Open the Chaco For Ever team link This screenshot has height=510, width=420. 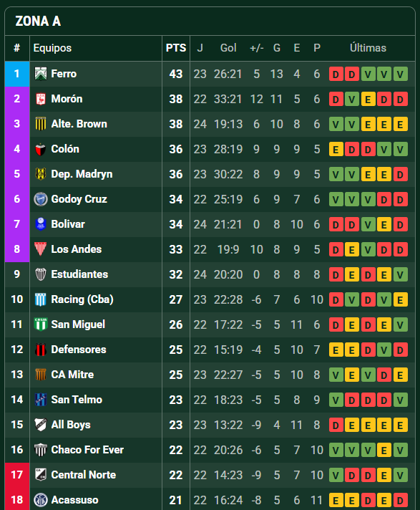point(87,450)
